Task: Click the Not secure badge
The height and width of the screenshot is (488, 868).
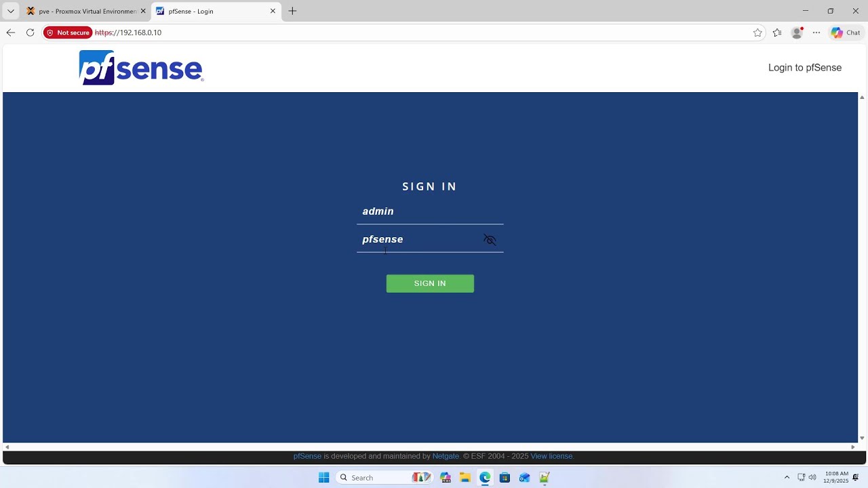Action: tap(68, 33)
